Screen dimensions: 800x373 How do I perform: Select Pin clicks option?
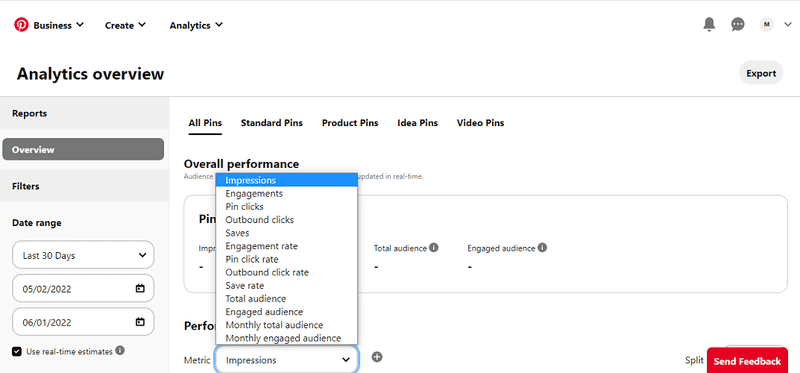(x=286, y=207)
